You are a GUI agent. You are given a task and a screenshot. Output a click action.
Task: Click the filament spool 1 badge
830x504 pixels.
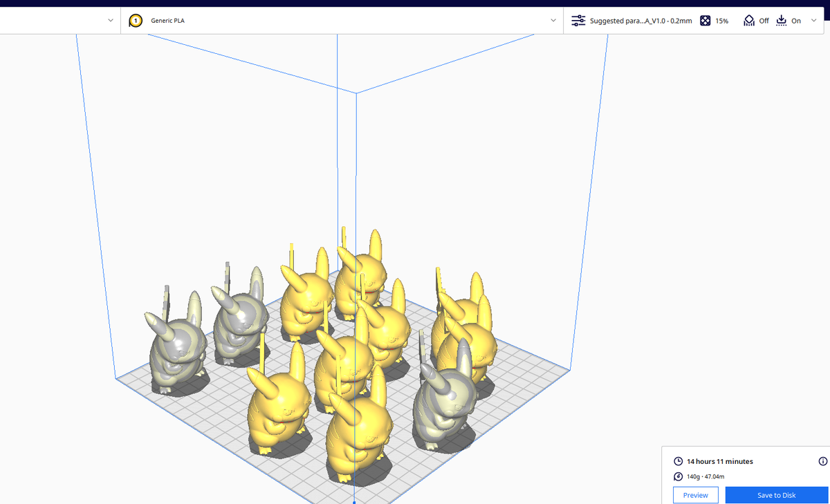136,20
